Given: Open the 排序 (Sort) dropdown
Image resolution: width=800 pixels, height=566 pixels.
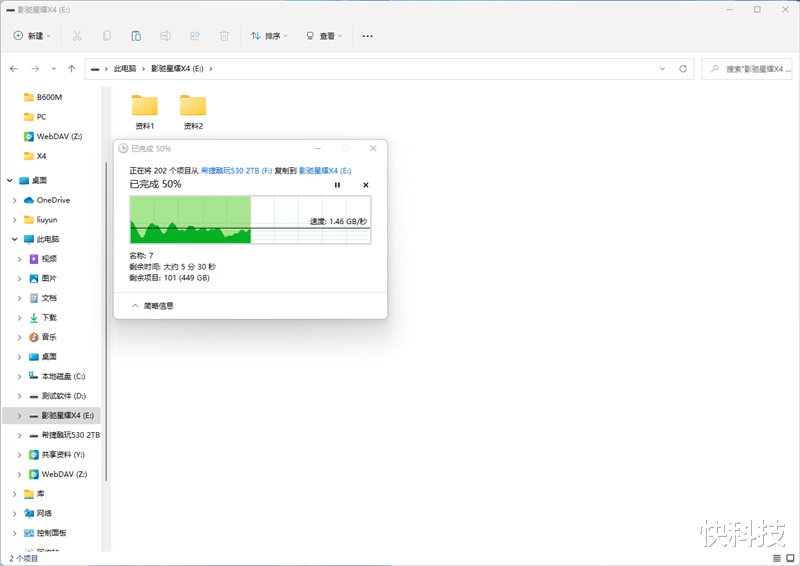Looking at the screenshot, I should click(269, 36).
